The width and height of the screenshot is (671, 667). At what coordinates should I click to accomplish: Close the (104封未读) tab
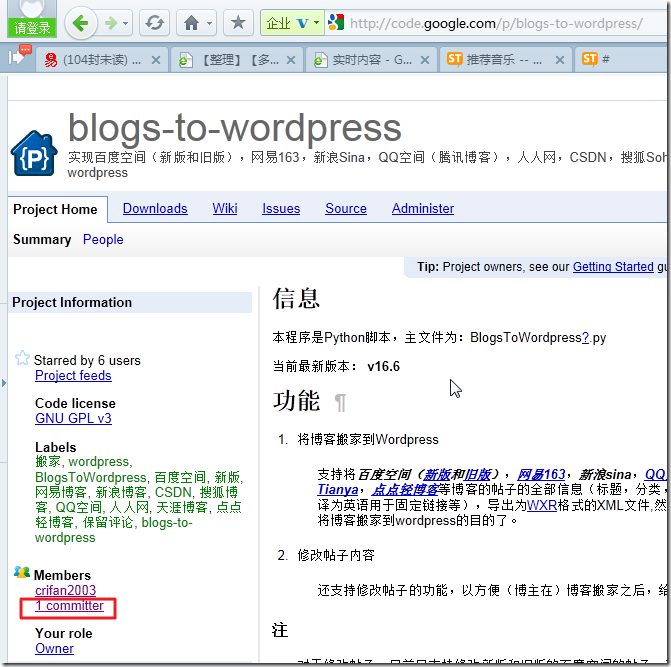156,60
